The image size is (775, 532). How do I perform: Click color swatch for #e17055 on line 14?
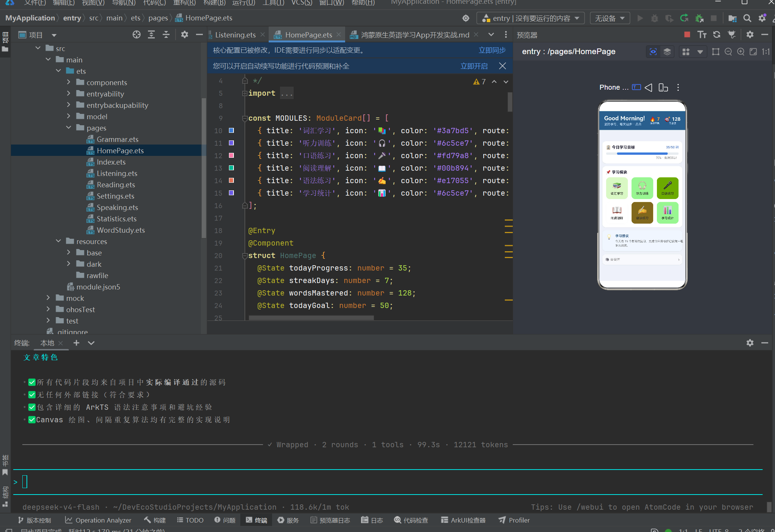click(x=231, y=180)
